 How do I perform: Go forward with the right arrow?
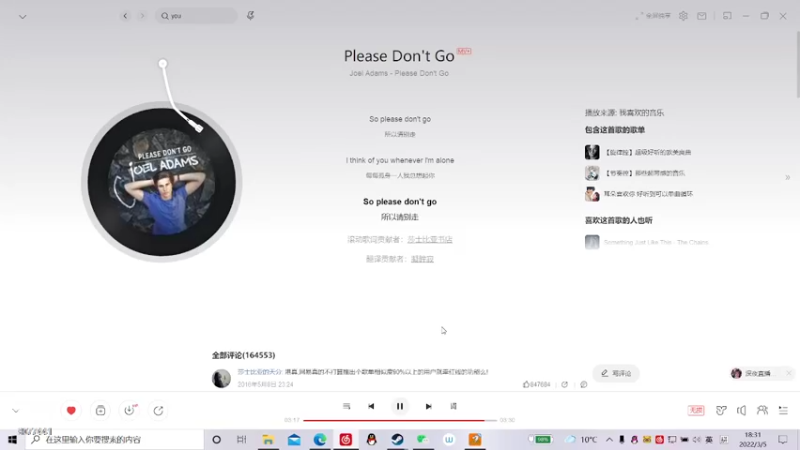point(142,16)
